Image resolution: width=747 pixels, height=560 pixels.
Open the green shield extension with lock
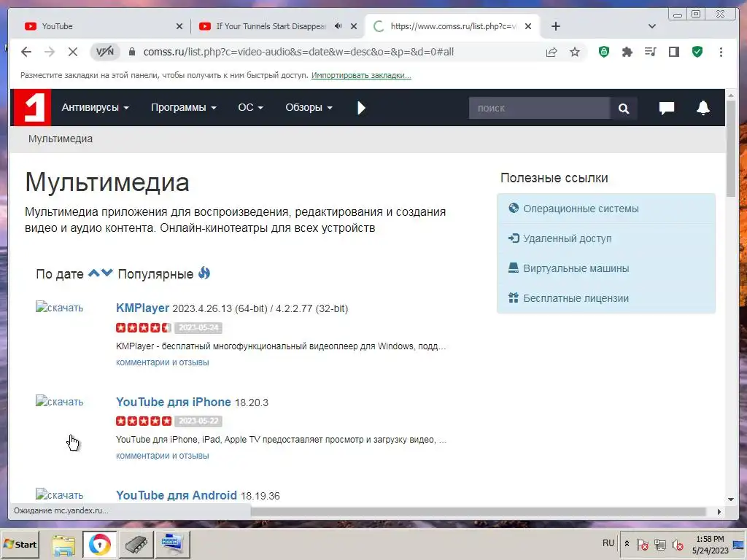(x=603, y=52)
